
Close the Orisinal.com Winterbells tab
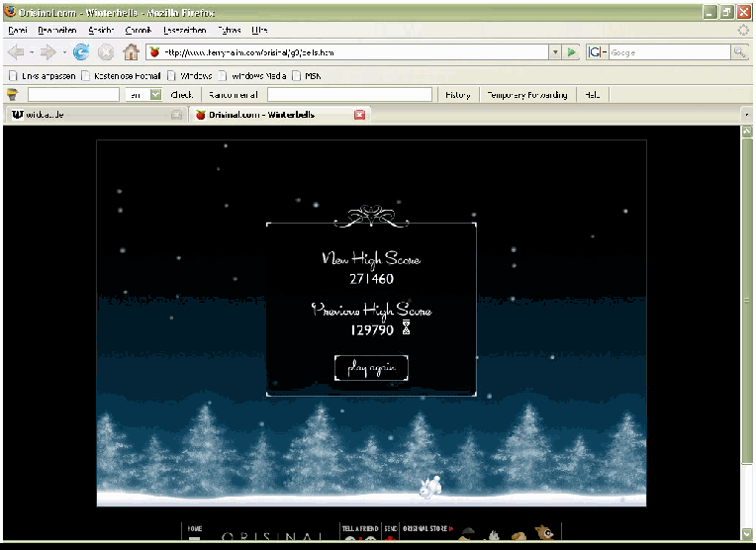coord(359,115)
